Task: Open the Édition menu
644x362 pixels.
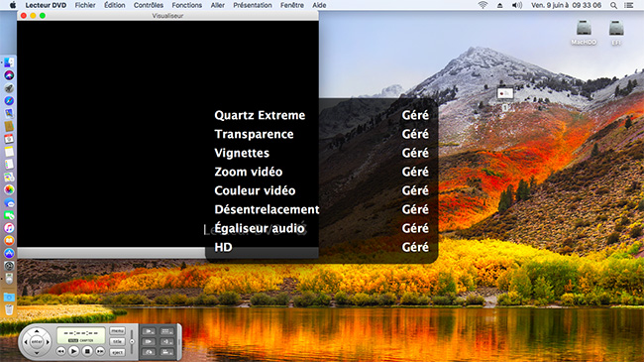Action: pyautogui.click(x=115, y=5)
